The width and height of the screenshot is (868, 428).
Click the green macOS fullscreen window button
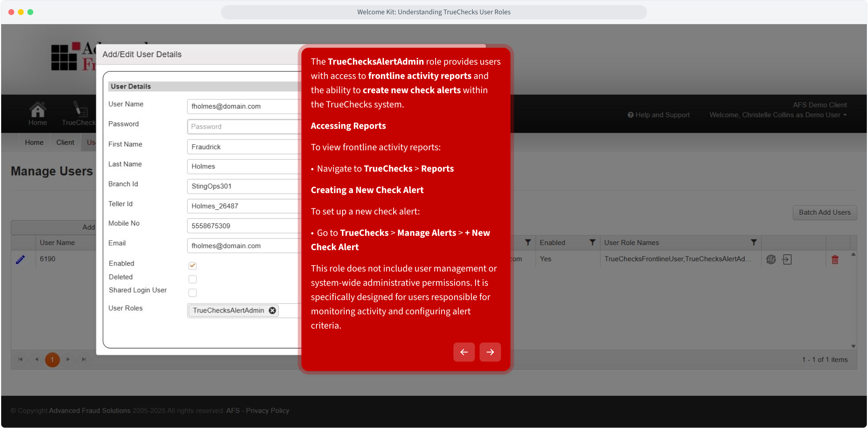pyautogui.click(x=30, y=12)
